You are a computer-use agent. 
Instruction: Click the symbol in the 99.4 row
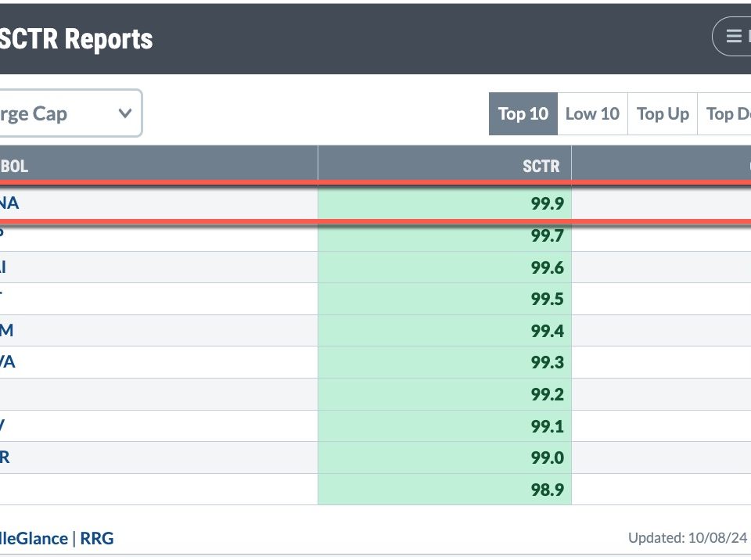pos(6,331)
